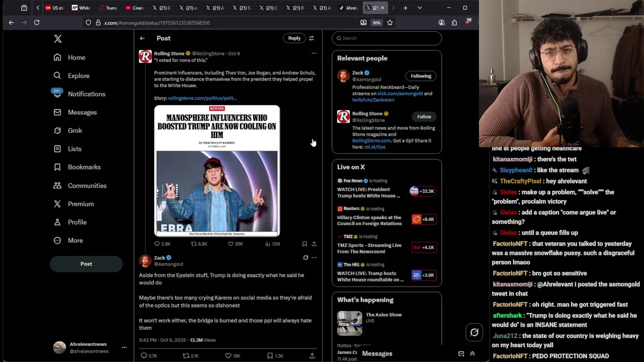Open Rolling Stone's avatar on the post

coord(145,56)
